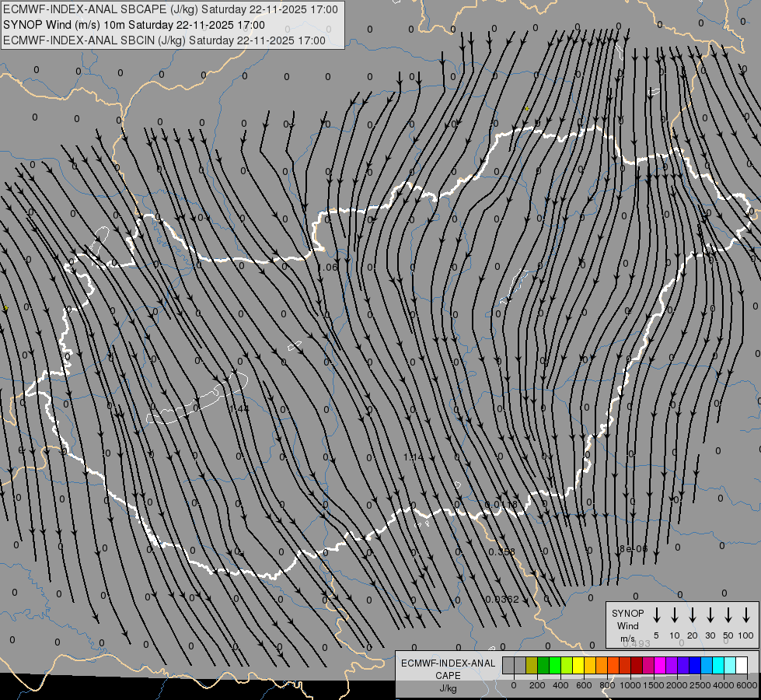Click the SYNOP Wind legend heading

click(x=627, y=619)
